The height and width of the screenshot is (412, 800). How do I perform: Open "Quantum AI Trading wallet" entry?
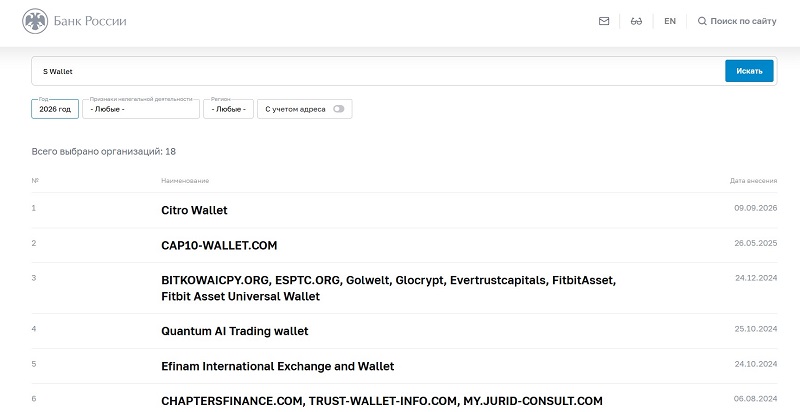click(235, 331)
